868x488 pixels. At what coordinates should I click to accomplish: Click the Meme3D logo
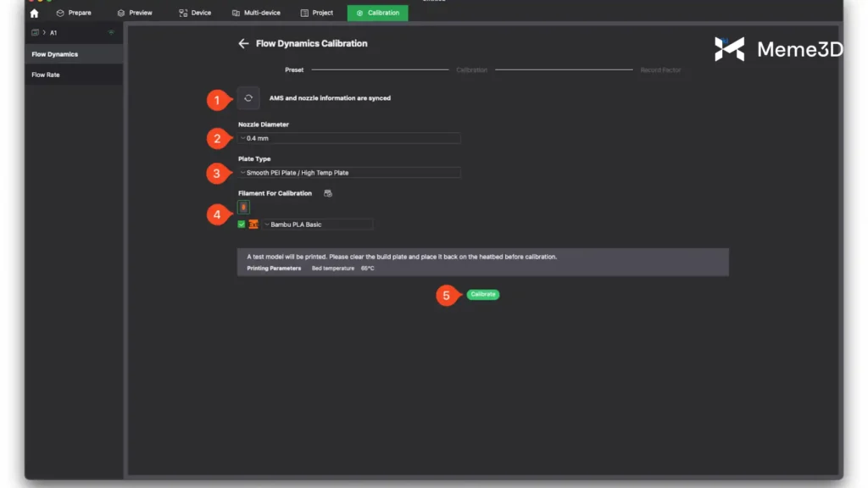coord(778,49)
